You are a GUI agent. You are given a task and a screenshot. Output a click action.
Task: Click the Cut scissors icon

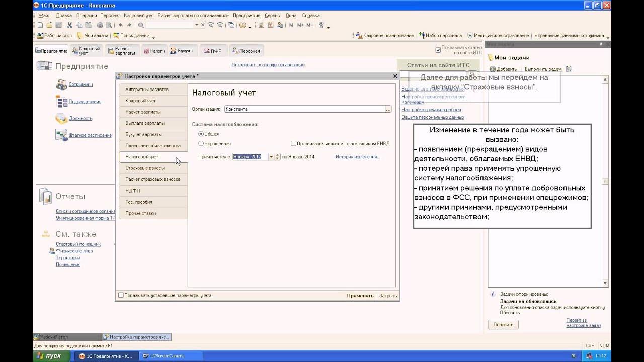point(69,25)
